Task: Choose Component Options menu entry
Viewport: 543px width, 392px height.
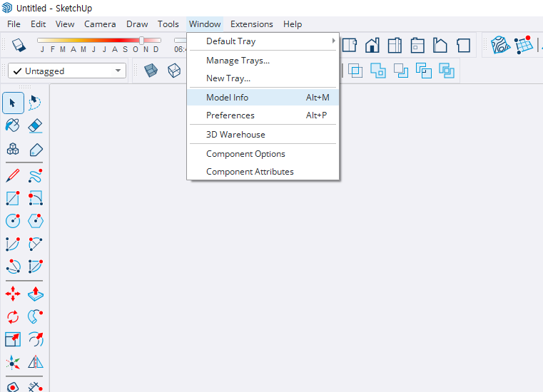Action: [263, 154]
